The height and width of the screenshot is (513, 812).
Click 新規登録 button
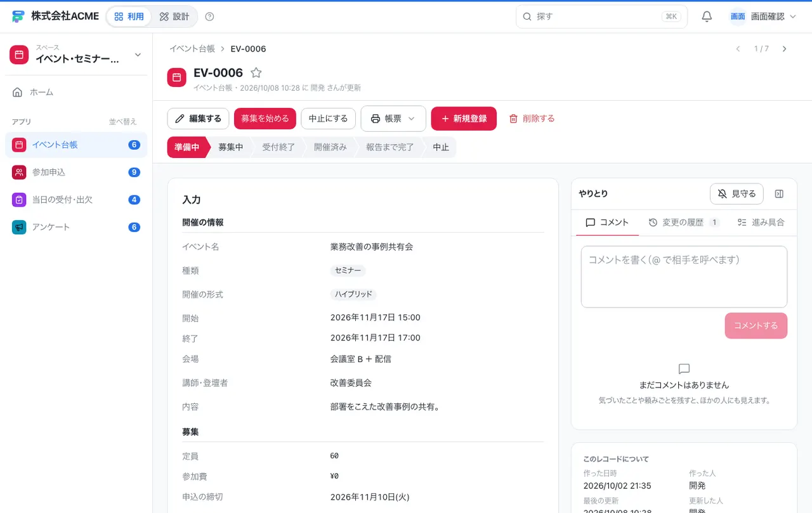[464, 119]
